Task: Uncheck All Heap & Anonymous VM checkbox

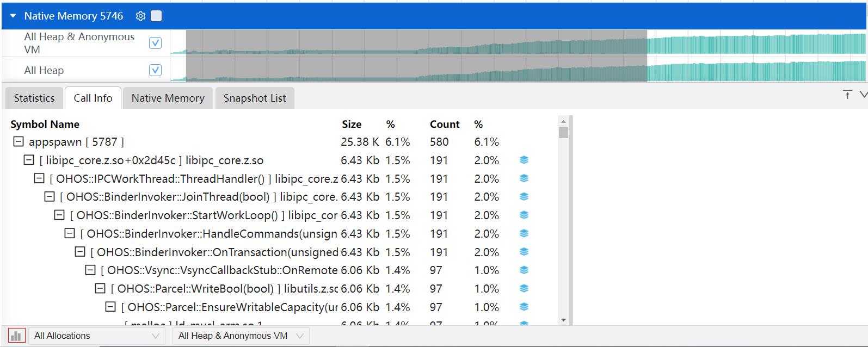Action: click(155, 43)
